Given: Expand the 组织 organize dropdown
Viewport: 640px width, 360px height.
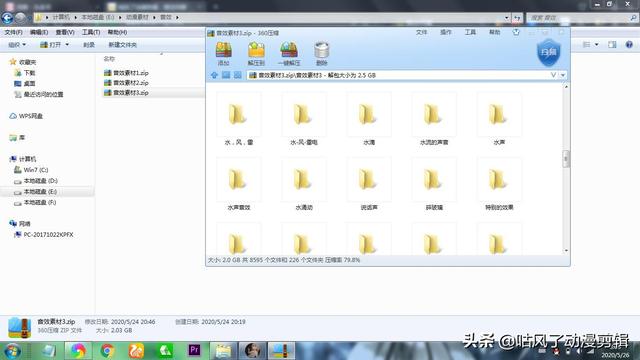Looking at the screenshot, I should click(17, 44).
